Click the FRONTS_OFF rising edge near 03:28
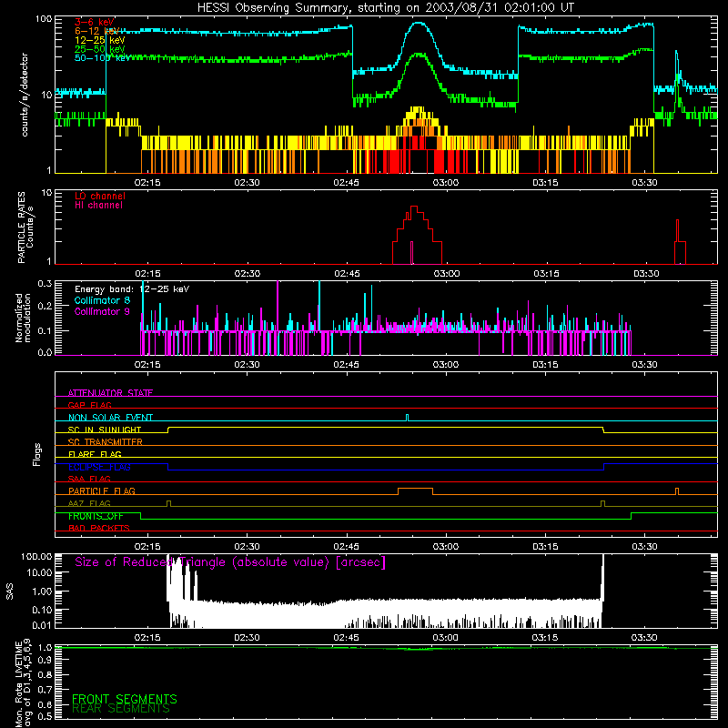 631,516
